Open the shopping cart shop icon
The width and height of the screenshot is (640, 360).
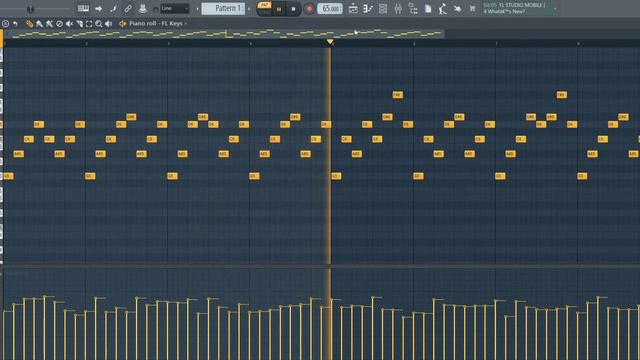472,9
